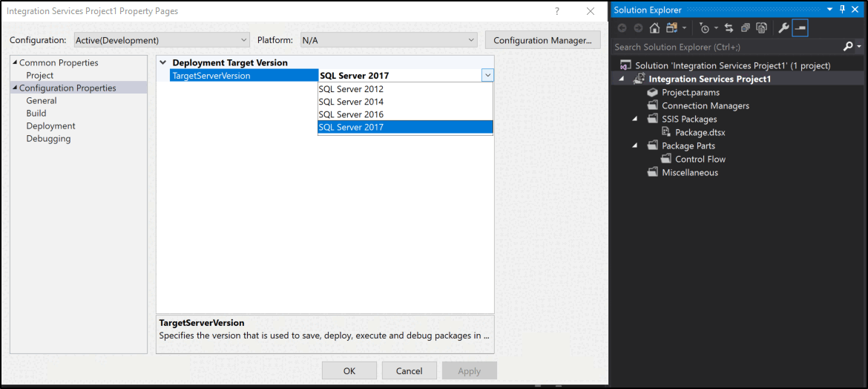Click the Cancel button

(409, 371)
